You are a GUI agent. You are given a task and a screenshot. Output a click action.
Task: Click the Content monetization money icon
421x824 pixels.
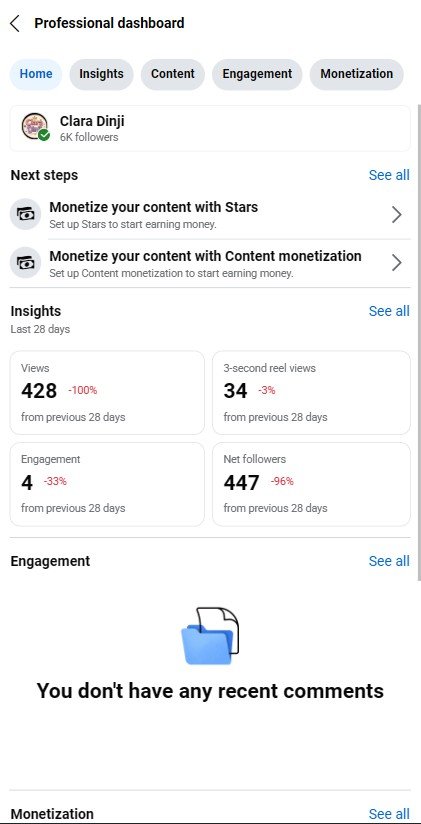tap(25, 262)
